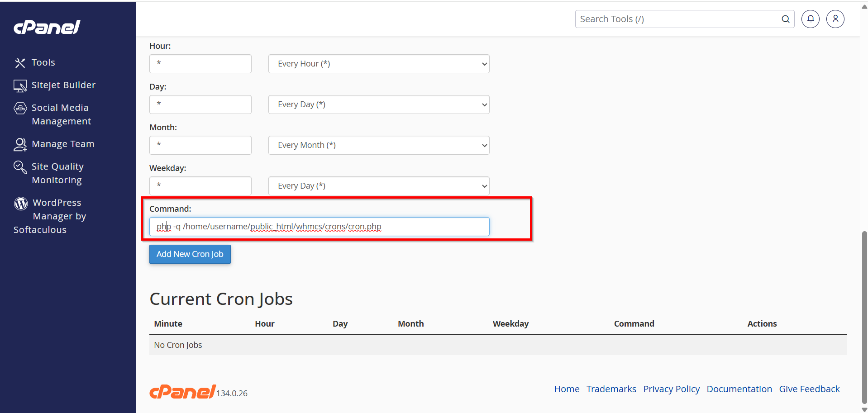The image size is (868, 413).
Task: Open Tools in the sidebar menu
Action: 43,62
